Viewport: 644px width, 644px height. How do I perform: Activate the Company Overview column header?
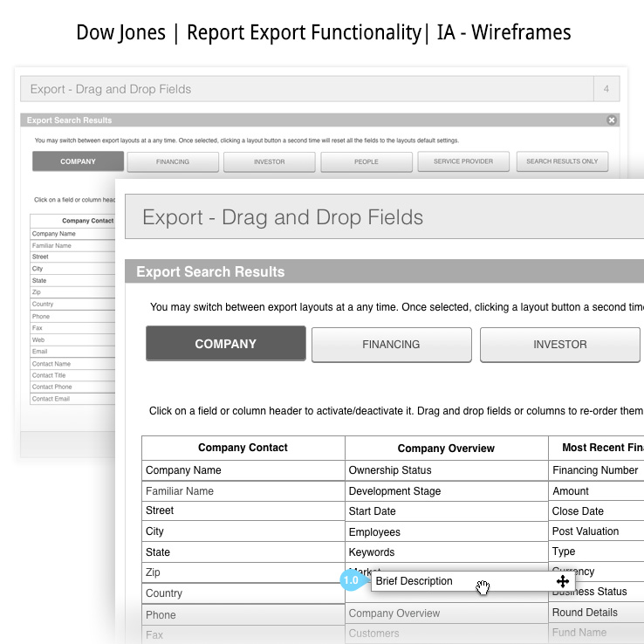pyautogui.click(x=446, y=449)
